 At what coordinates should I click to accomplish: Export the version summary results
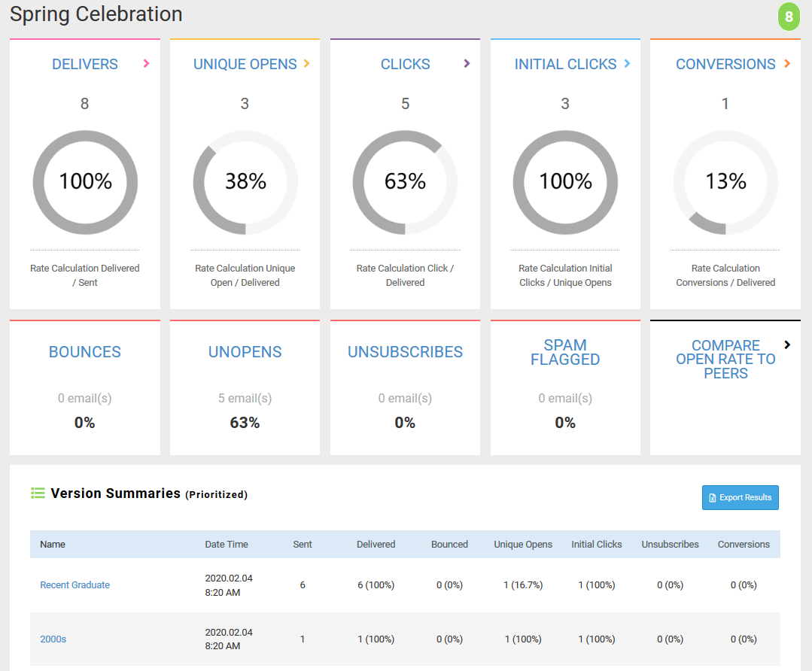point(740,497)
